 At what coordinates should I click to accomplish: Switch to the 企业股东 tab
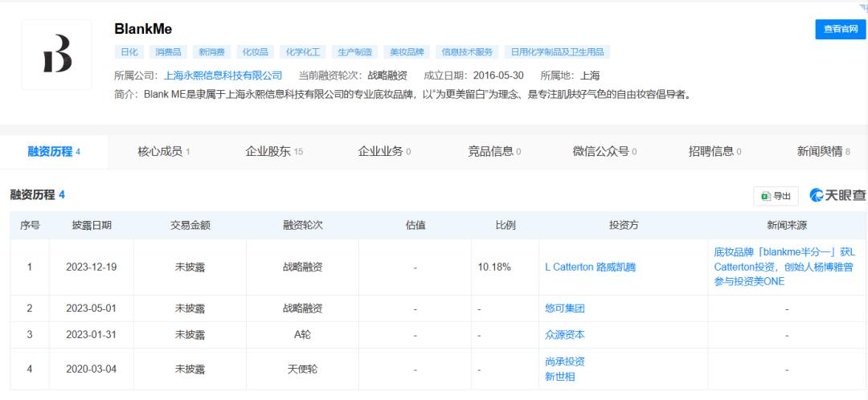click(x=274, y=152)
